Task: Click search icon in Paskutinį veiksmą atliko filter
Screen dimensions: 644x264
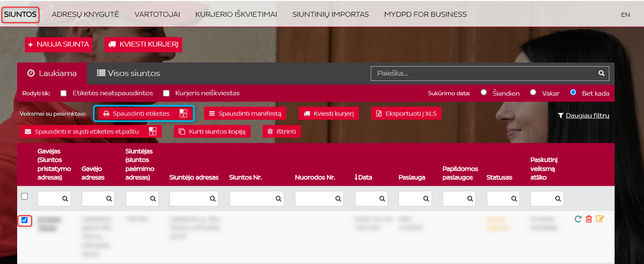Action: click(558, 199)
